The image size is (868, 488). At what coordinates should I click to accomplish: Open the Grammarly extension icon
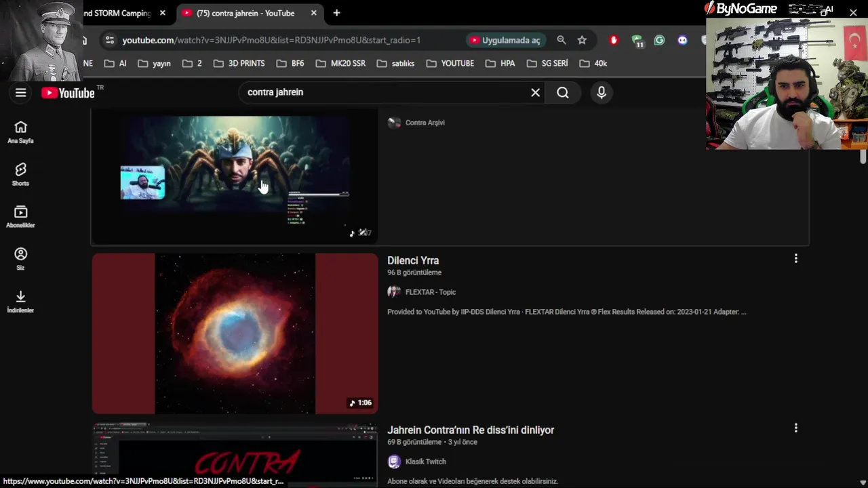659,40
